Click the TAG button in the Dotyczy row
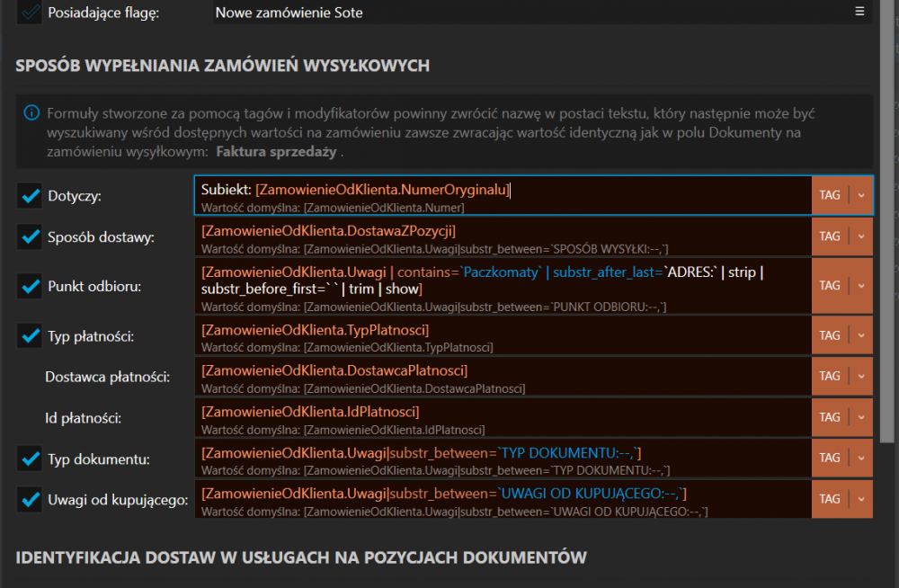Screen dimensions: 899x588 830,196
